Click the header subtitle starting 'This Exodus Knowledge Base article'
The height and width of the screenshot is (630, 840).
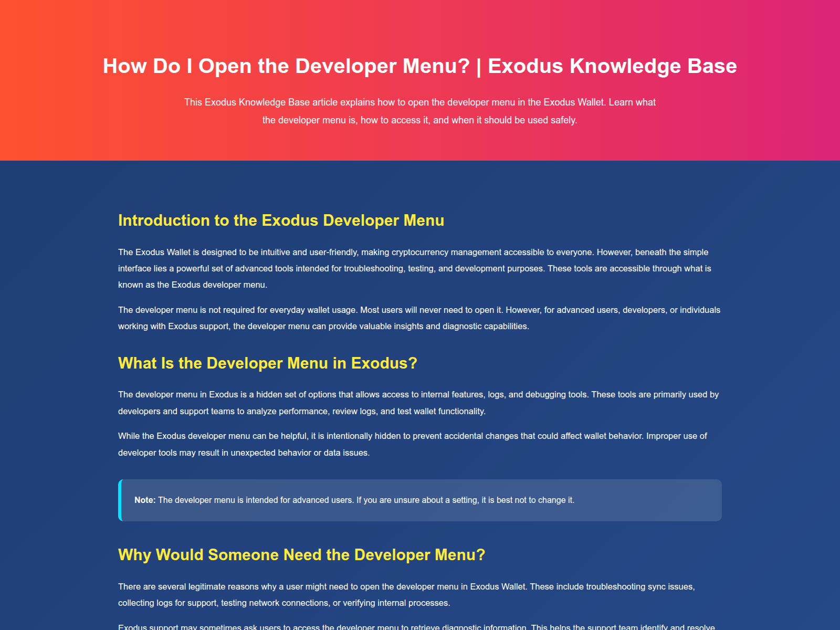[420, 111]
